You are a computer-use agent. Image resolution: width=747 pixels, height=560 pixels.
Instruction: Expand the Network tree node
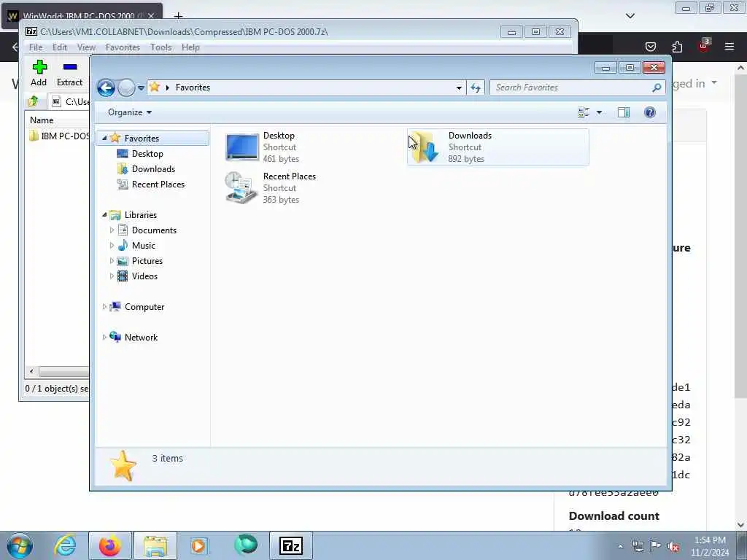pyautogui.click(x=104, y=337)
